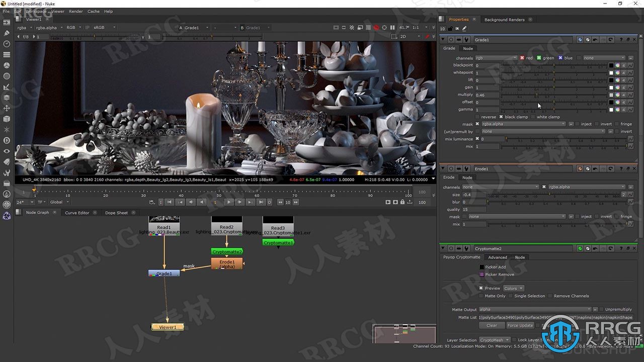Switch to the Dope Sheet tab
The image size is (644, 362).
click(x=116, y=213)
